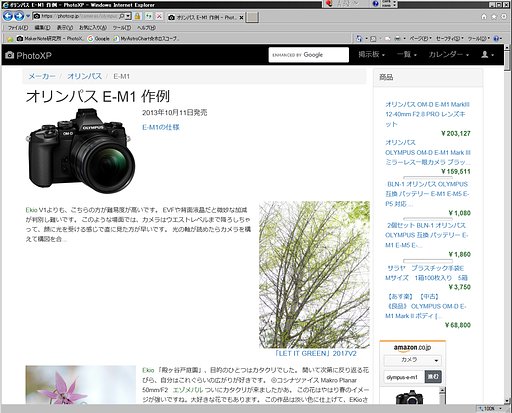Screen dimensions: 512x413
Task: Click the オリンパス breadcrumb link
Action: 84,76
